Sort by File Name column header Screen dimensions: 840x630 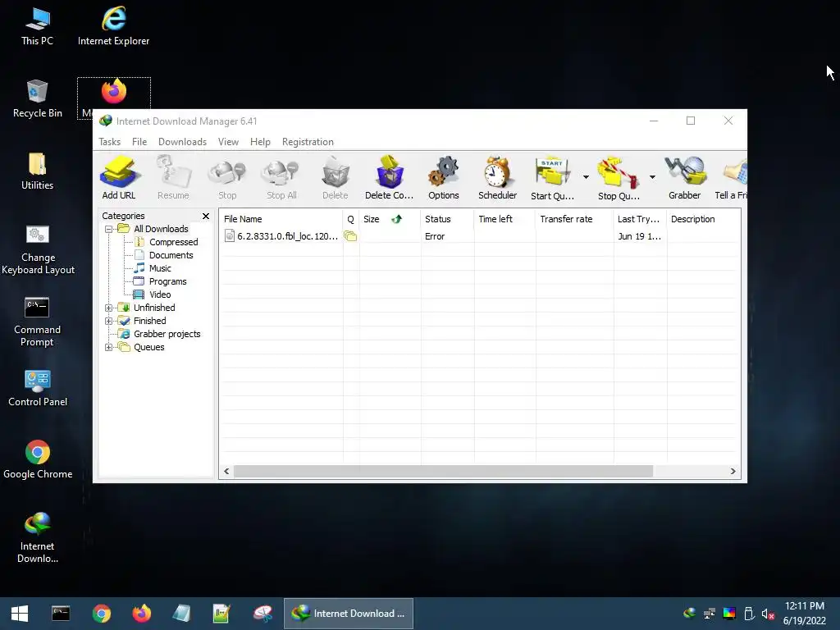pos(281,219)
